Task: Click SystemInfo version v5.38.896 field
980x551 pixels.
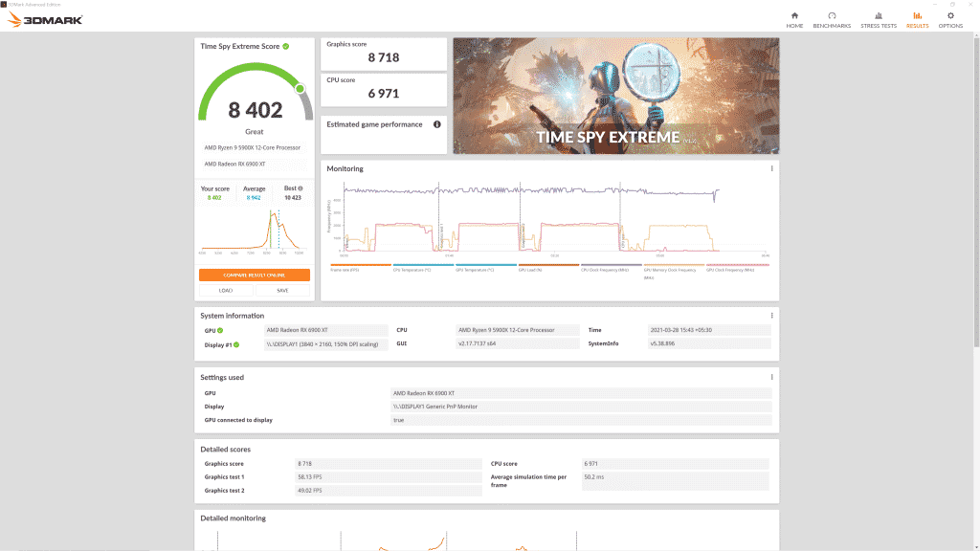Action: (709, 343)
